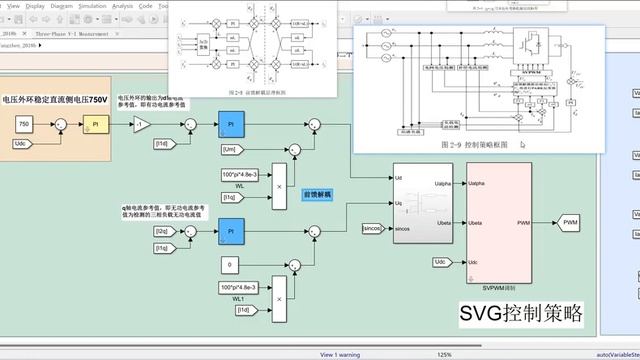Image resolution: width=640 pixels, height=360 pixels.
Task: Select [I1q] tag beside WL product block
Action: point(233,198)
